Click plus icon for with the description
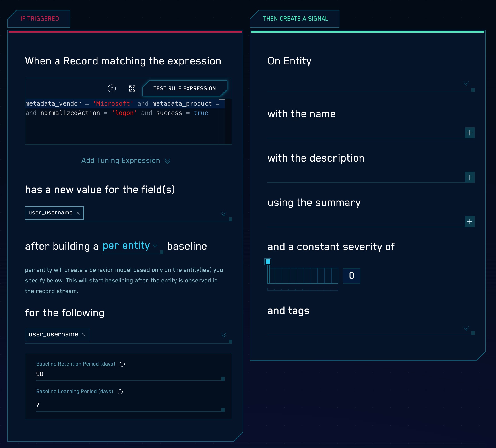This screenshot has height=448, width=496. point(469,177)
